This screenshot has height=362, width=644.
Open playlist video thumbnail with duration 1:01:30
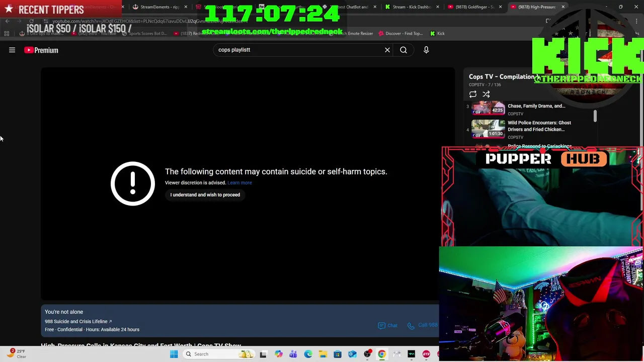[x=488, y=129]
